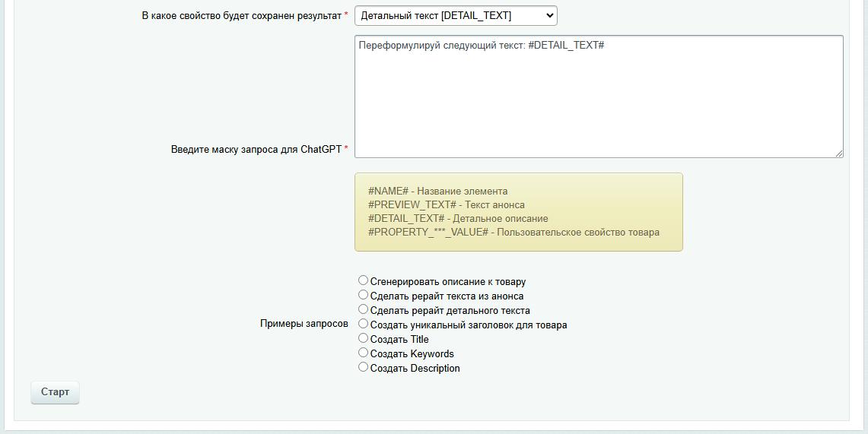This screenshot has height=434, width=868.
Task: Choose 'Сделать рерайт текста из анонса' option
Action: 363,295
